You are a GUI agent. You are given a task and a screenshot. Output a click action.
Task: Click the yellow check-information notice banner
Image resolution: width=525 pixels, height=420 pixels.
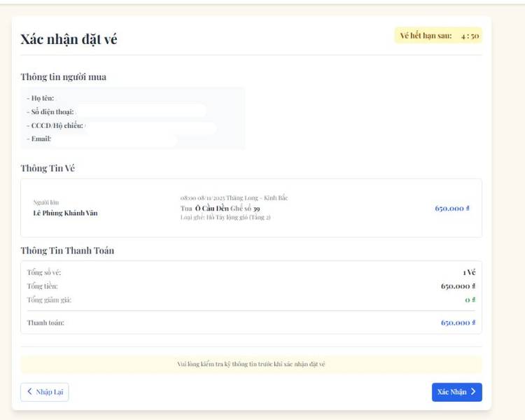(x=251, y=364)
